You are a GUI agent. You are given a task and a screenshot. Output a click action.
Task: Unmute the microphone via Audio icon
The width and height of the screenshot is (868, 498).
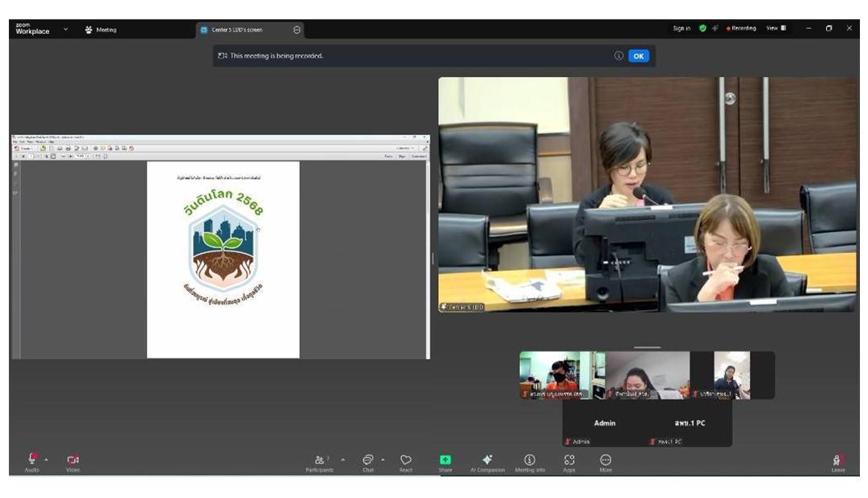(32, 459)
